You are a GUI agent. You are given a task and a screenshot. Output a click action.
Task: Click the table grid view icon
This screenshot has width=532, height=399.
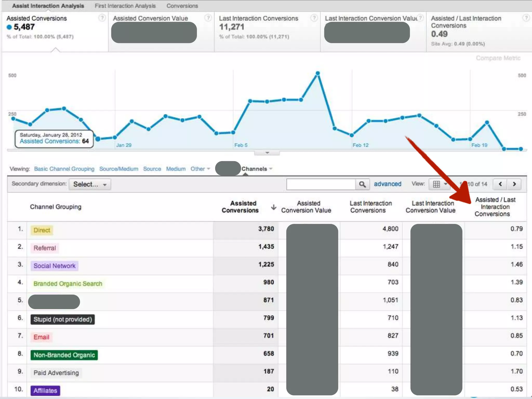pos(437,184)
